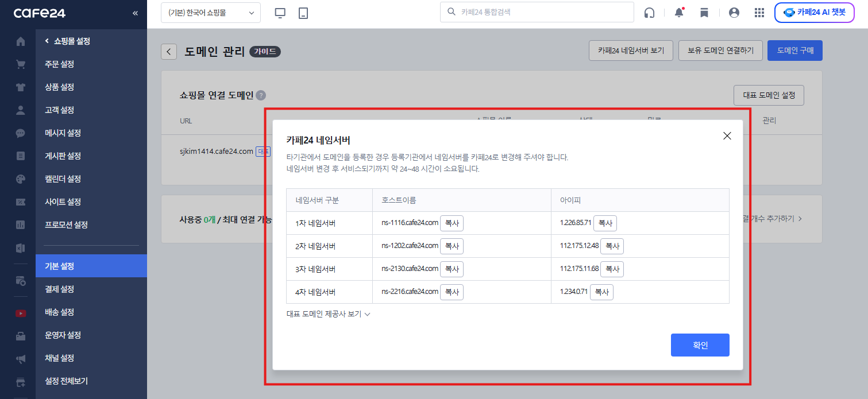Image resolution: width=868 pixels, height=399 pixels.
Task: Open the Excel-style icon in the rail
Action: click(21, 249)
